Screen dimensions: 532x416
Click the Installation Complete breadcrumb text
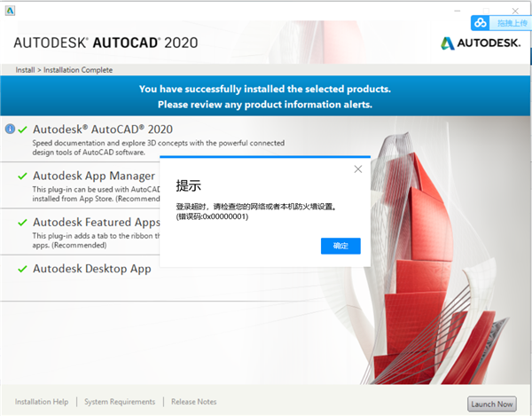pyautogui.click(x=81, y=70)
